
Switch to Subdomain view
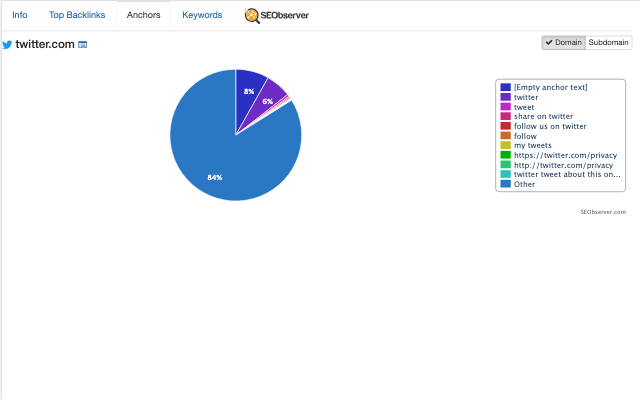tap(608, 42)
